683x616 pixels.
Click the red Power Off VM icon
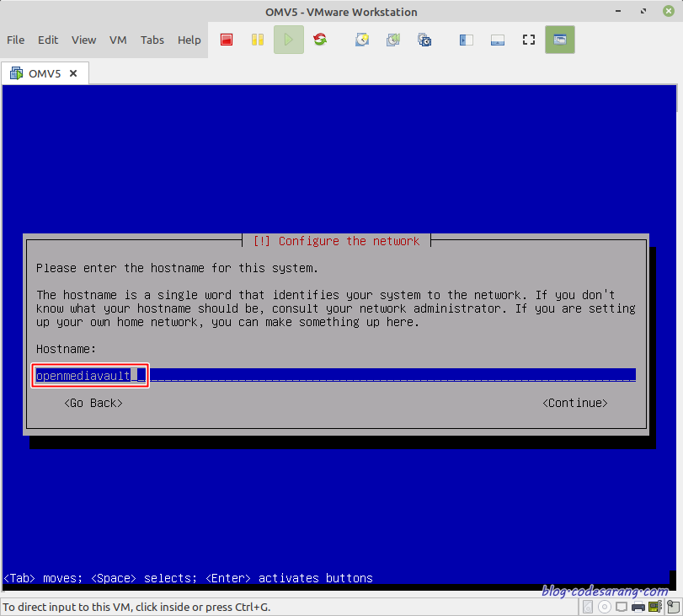(227, 40)
